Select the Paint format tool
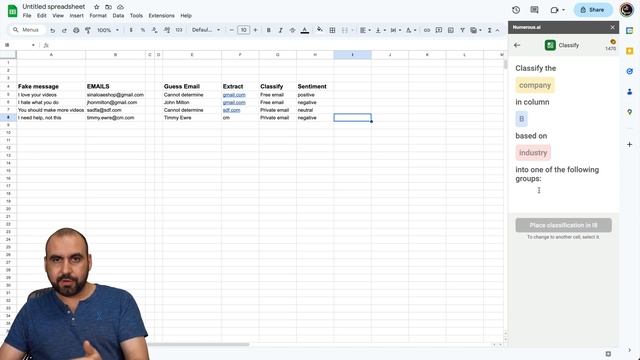The image size is (640, 360). click(x=88, y=30)
